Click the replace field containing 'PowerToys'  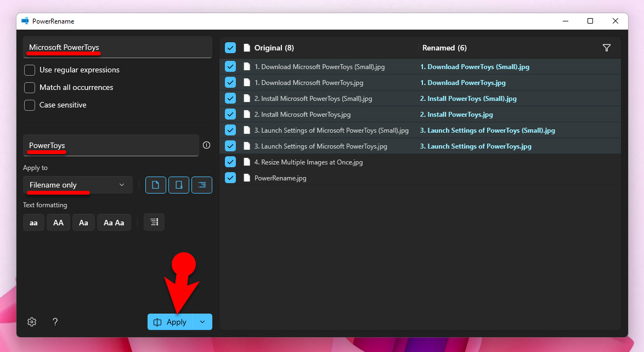tap(111, 145)
